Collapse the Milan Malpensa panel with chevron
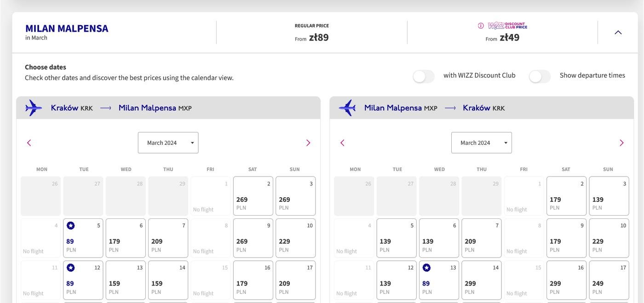 pos(618,32)
